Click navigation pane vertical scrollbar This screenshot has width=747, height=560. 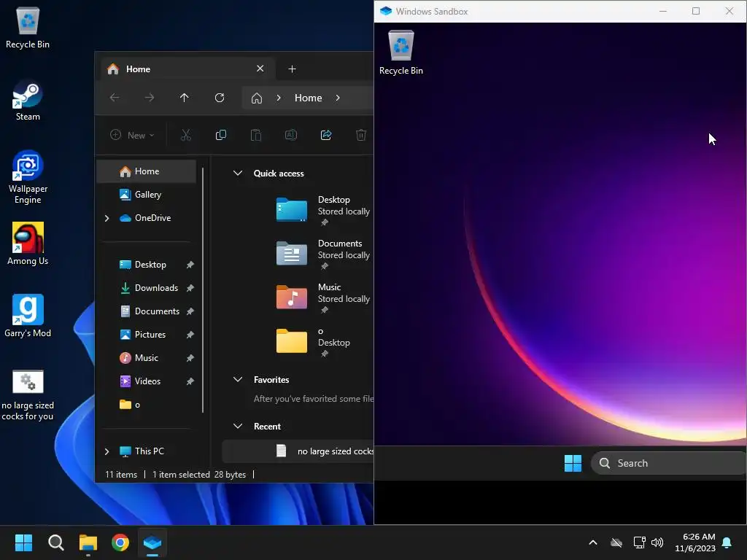[x=203, y=289]
